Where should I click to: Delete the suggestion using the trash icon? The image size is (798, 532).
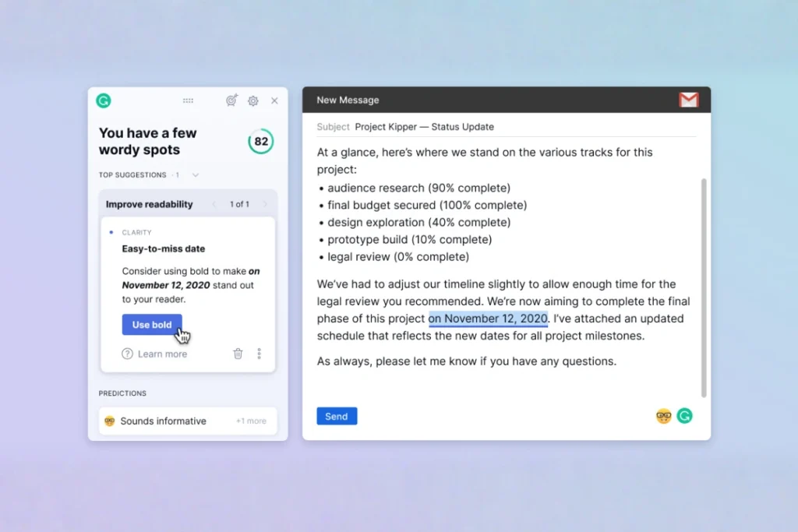pos(238,354)
